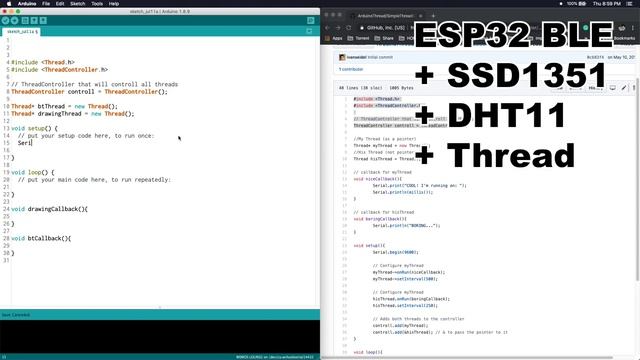Click 'void boringCallback(){' in GitHub code
This screenshot has width=640, height=360.
click(x=380, y=219)
